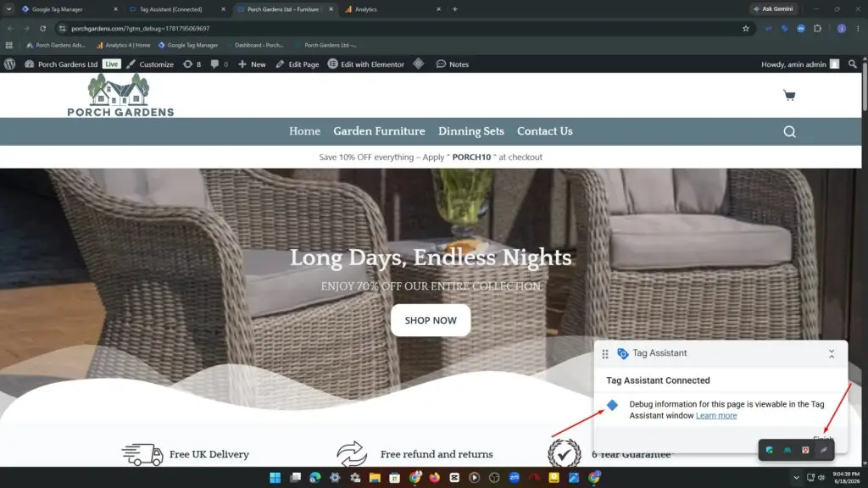Viewport: 868px width, 488px height.
Task: Open Chrome three-dot menu
Action: click(858, 28)
